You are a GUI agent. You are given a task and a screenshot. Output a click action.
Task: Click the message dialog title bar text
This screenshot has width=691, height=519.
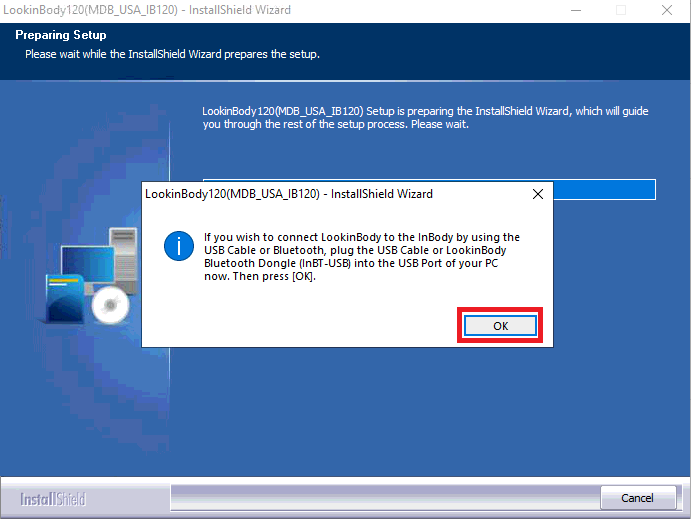coord(289,194)
